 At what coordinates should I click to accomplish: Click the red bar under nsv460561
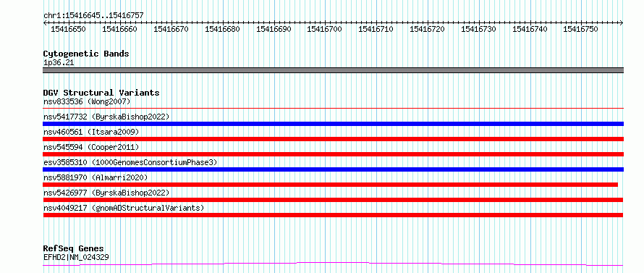click(333, 139)
